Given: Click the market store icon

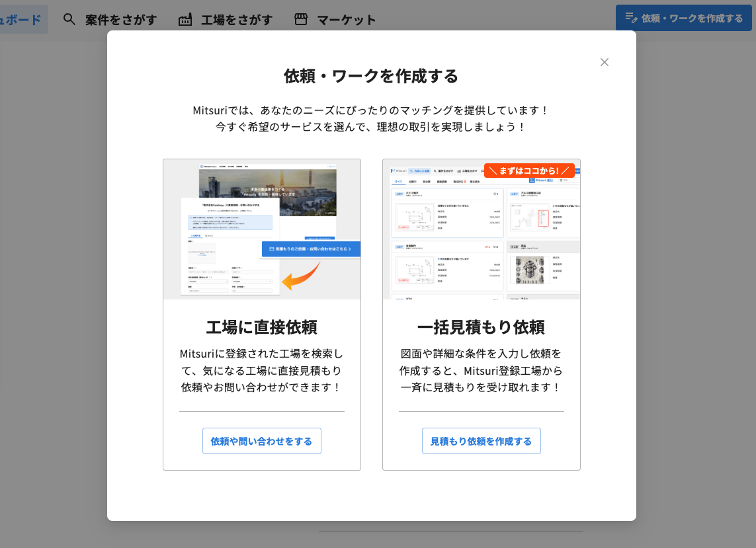Looking at the screenshot, I should click(301, 19).
